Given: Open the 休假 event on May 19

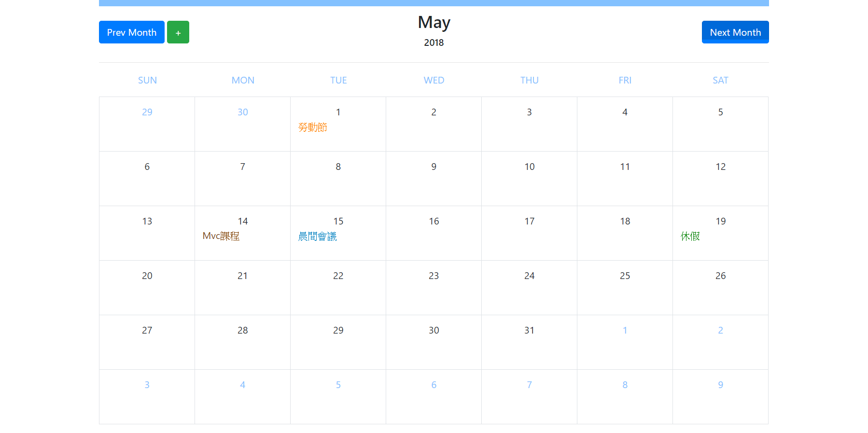Looking at the screenshot, I should pos(690,236).
